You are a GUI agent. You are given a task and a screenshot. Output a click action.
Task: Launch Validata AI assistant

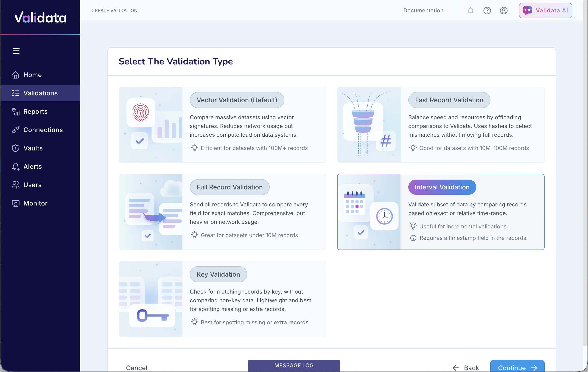click(x=545, y=11)
